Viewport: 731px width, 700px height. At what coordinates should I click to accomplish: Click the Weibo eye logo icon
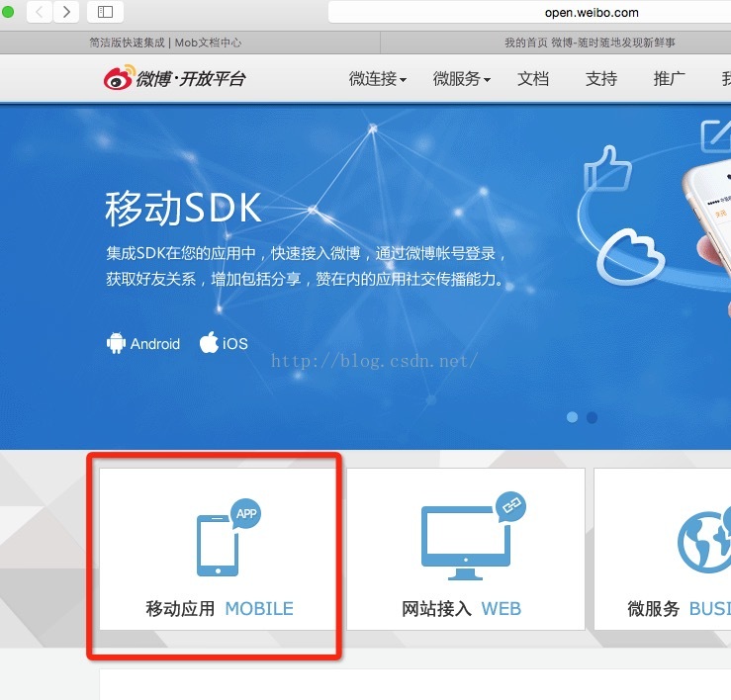coord(119,78)
